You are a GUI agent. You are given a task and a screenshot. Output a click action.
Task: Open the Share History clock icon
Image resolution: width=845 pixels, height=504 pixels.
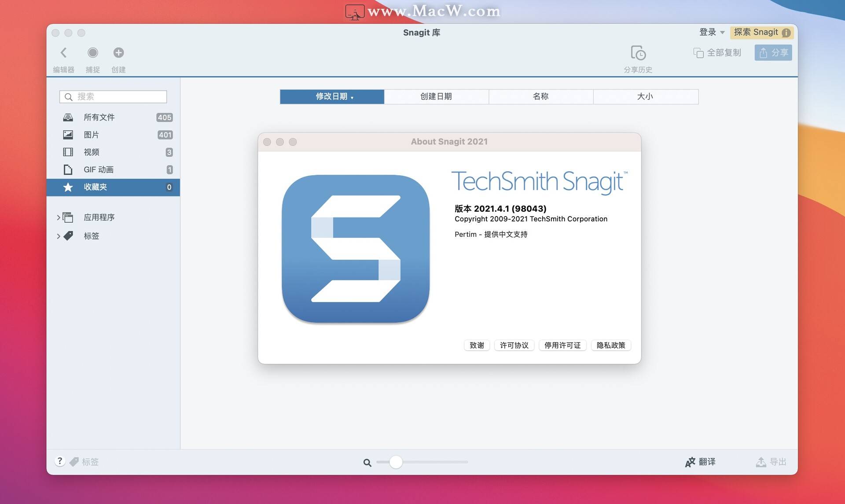point(638,53)
